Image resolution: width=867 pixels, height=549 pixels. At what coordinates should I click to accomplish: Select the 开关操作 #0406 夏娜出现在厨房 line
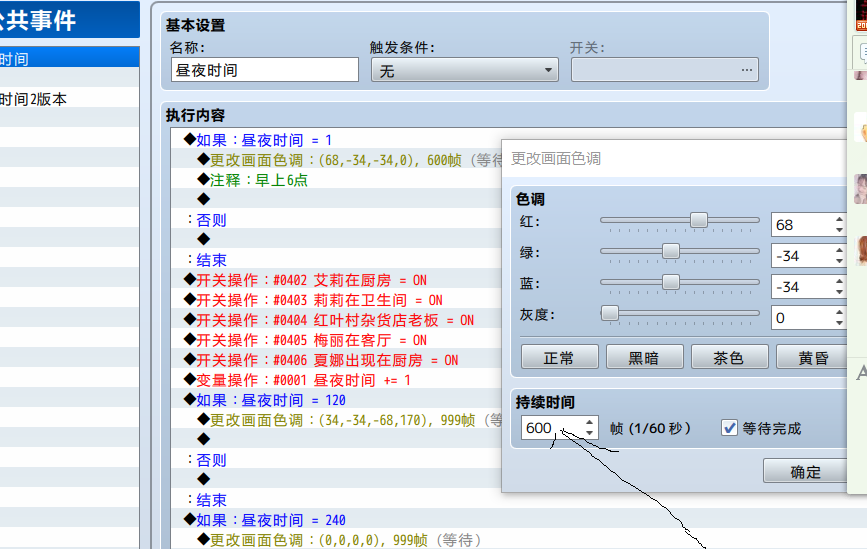pyautogui.click(x=321, y=360)
